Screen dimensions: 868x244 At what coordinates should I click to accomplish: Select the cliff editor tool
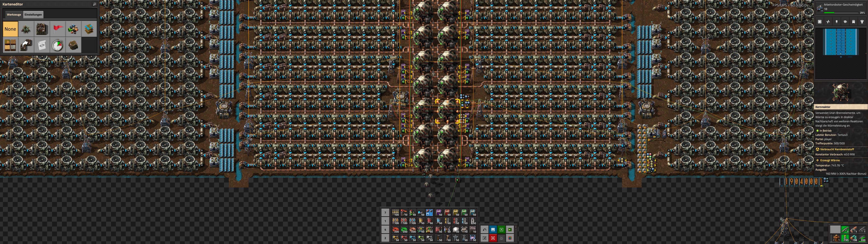(73, 45)
